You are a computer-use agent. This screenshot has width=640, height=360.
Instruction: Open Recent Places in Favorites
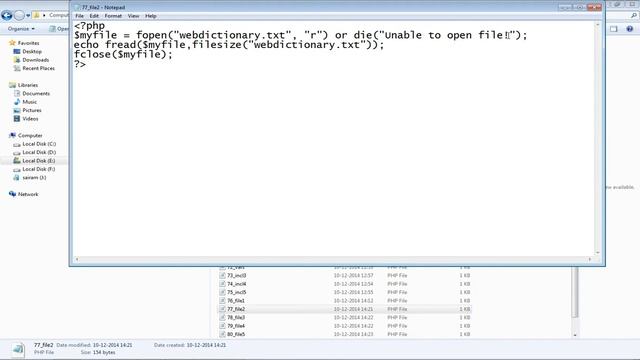[38, 68]
